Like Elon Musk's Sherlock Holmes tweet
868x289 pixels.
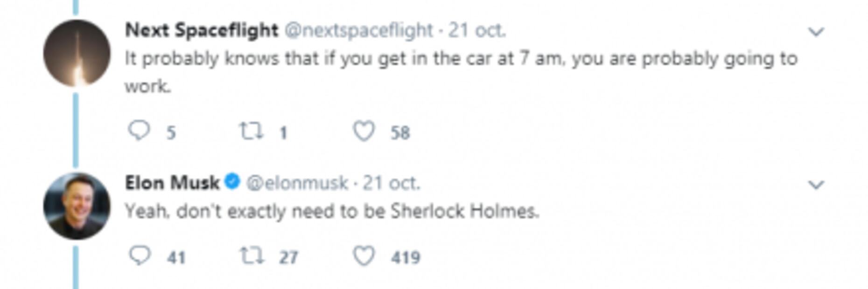pyautogui.click(x=364, y=256)
